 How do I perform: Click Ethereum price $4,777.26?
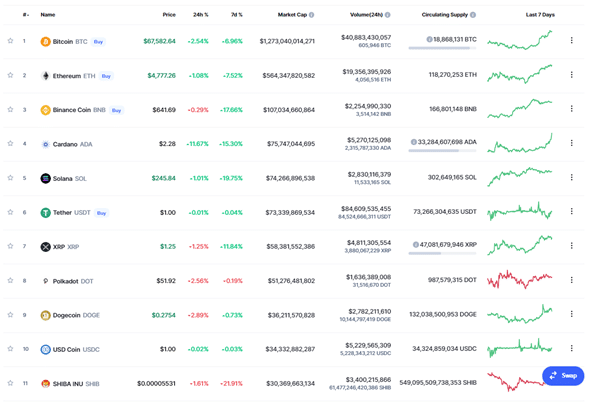pyautogui.click(x=162, y=75)
